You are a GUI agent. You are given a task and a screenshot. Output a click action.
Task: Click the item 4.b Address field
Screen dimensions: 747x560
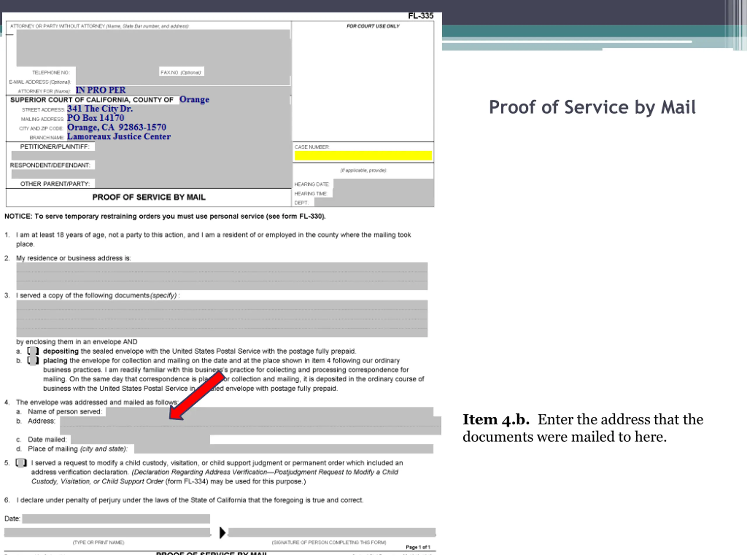(250, 426)
